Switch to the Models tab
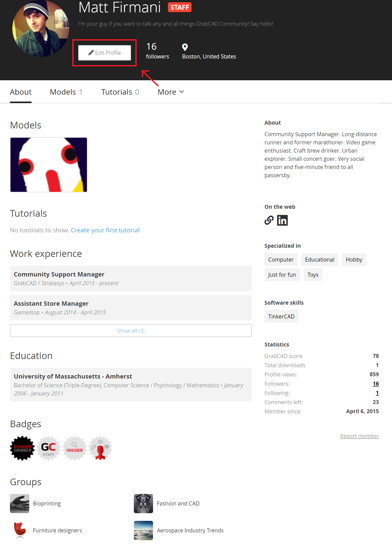This screenshot has height=546, width=392. tap(66, 92)
